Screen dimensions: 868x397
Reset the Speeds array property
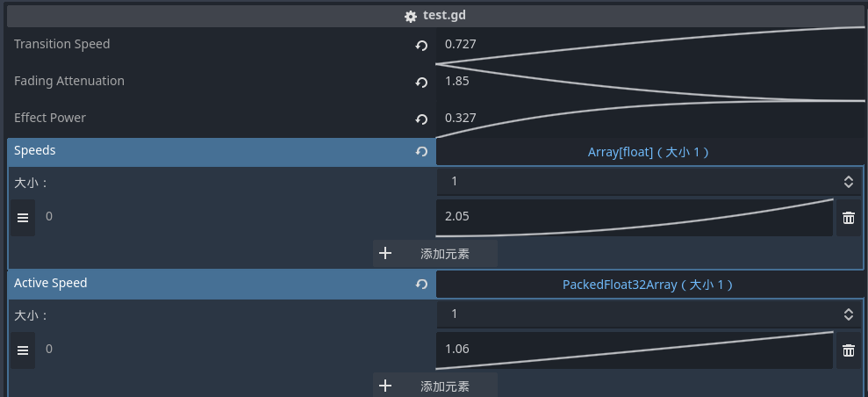(421, 152)
